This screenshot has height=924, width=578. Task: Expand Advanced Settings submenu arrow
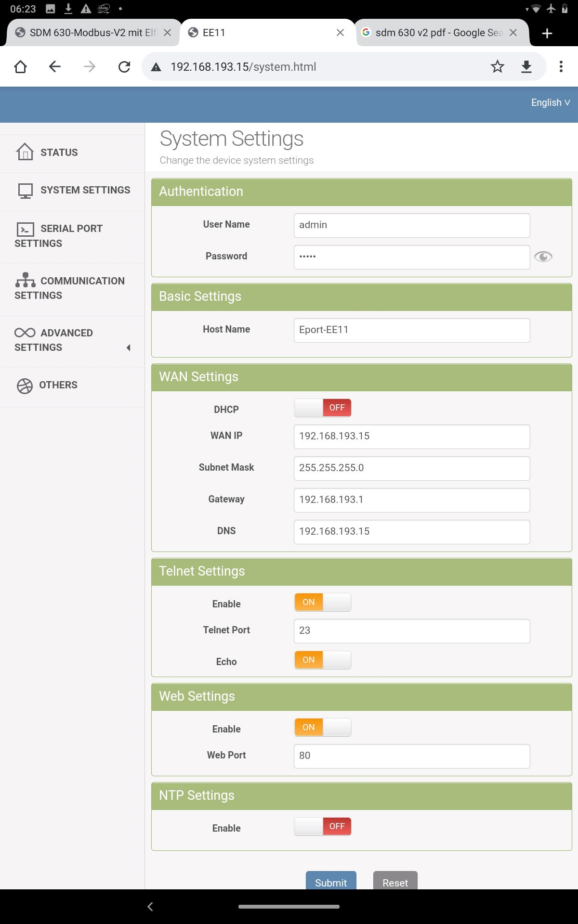click(128, 347)
